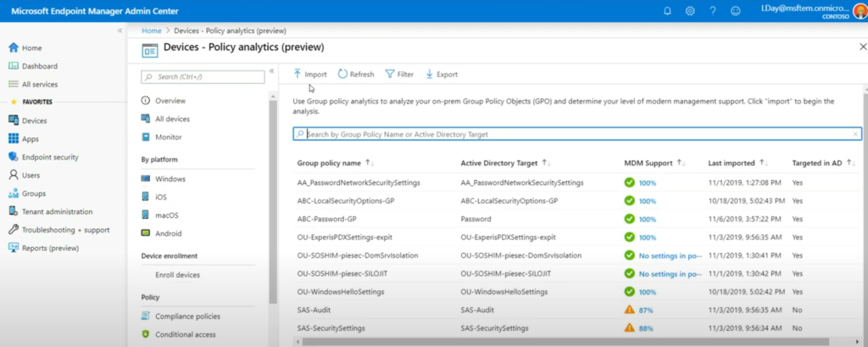Click the Tenant administration icon
Viewport: 868px width, 347px height.
(x=14, y=211)
